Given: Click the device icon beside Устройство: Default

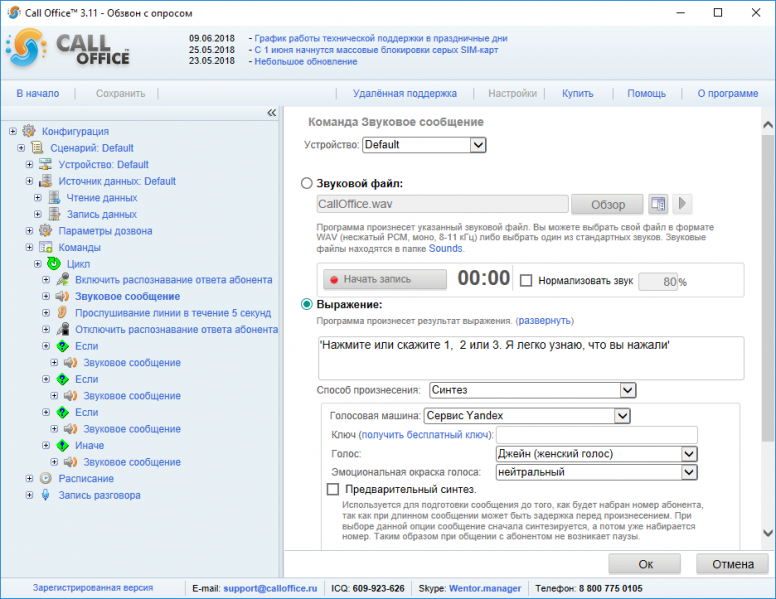Looking at the screenshot, I should pos(46,164).
